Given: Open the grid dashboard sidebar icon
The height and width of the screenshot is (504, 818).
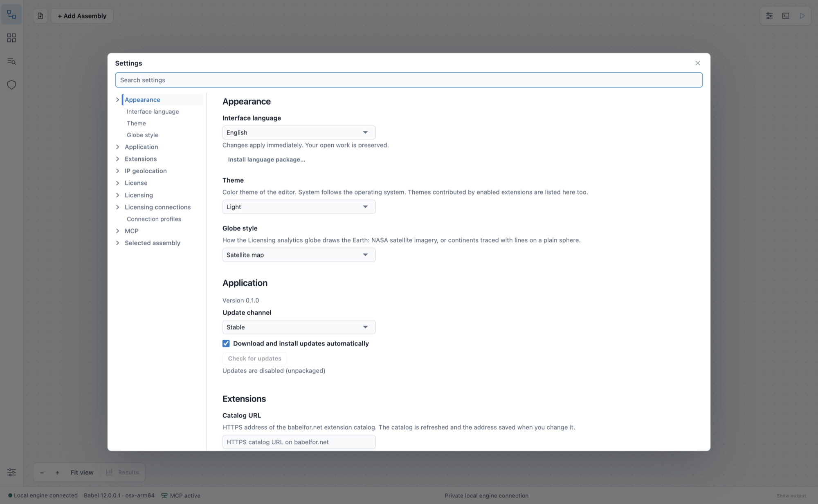Looking at the screenshot, I should coord(11,38).
